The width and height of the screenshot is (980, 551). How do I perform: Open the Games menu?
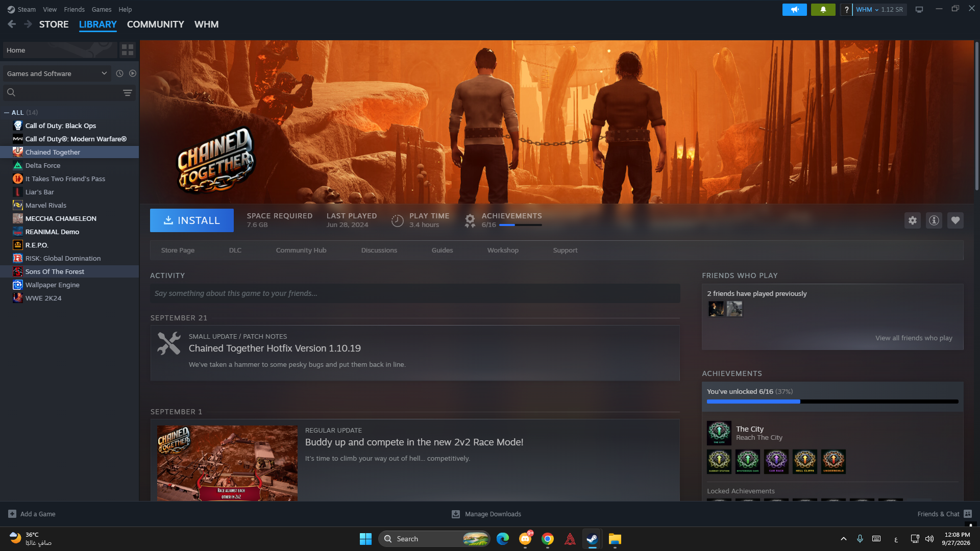tap(102, 10)
